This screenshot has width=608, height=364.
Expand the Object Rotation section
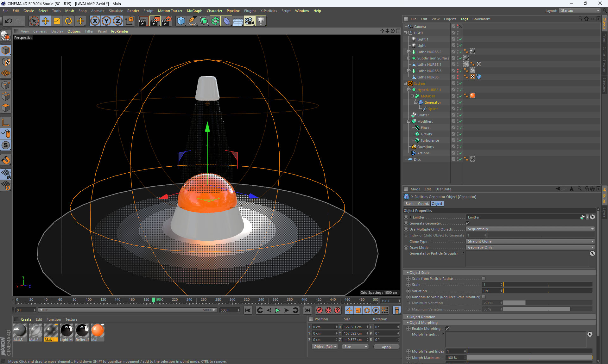coord(422,317)
